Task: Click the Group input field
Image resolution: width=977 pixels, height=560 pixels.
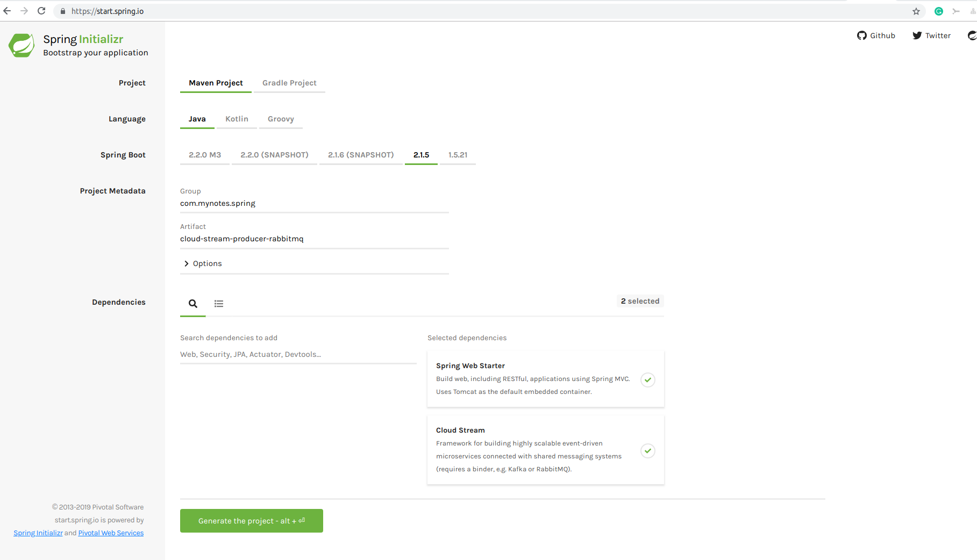Action: (315, 204)
